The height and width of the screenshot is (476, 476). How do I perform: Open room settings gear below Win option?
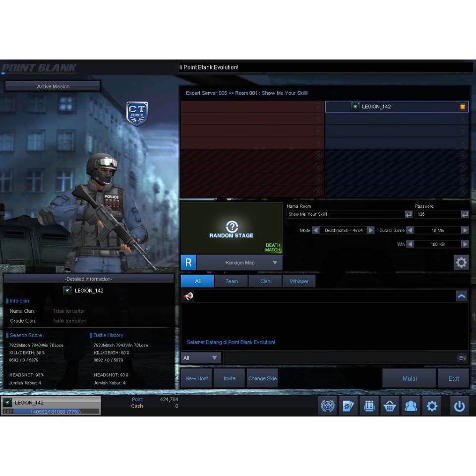click(461, 262)
